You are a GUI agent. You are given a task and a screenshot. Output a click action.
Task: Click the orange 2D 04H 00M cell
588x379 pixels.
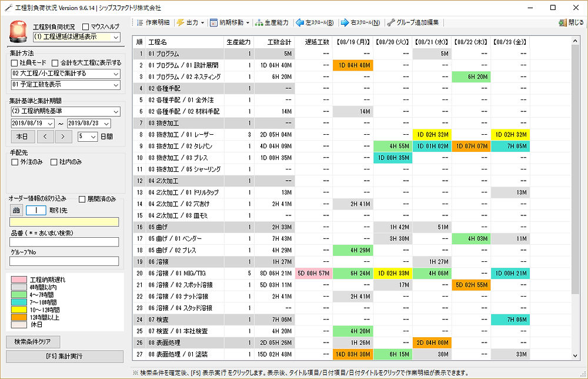pos(432,343)
